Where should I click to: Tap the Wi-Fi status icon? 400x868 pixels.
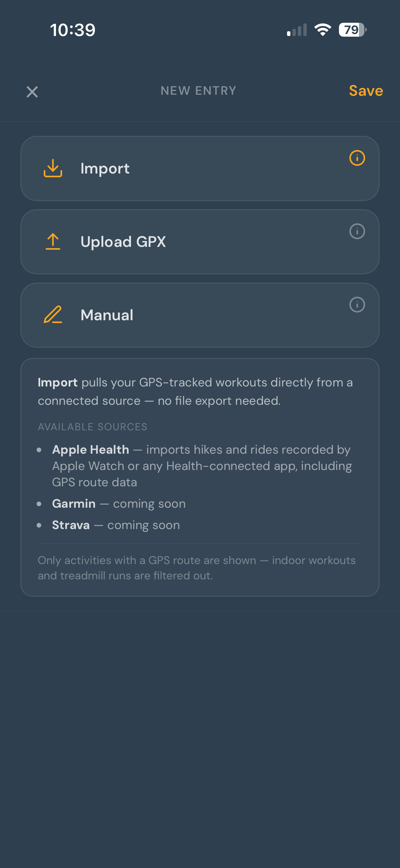[323, 30]
